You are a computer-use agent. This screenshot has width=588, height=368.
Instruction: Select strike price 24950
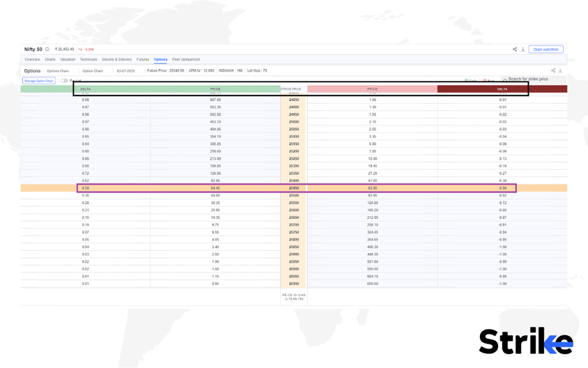click(x=294, y=114)
